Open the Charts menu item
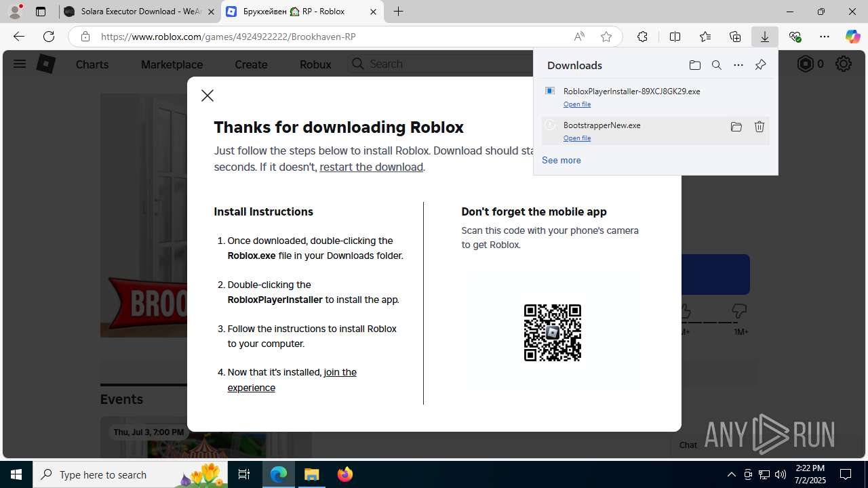868x488 pixels. tap(92, 64)
